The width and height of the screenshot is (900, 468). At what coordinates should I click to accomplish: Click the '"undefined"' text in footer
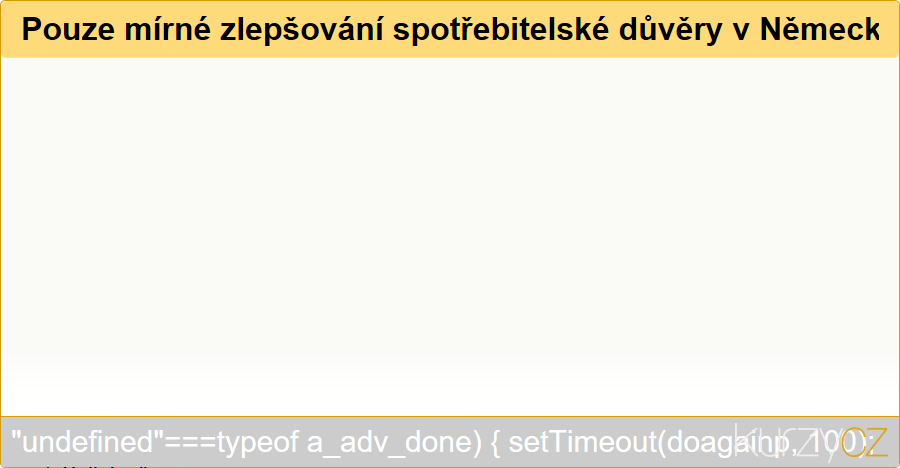[x=88, y=442]
